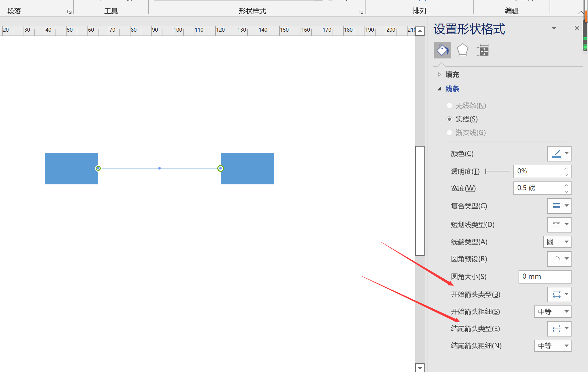
Task: Click the line color pen icon
Action: (x=556, y=153)
